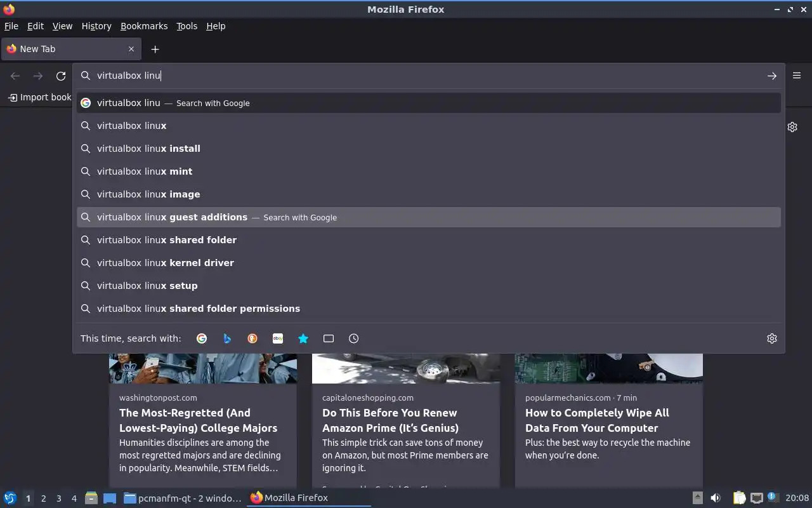The image size is (812, 508).
Task: Select Mozilla Firefox taskbar entry
Action: point(308,498)
